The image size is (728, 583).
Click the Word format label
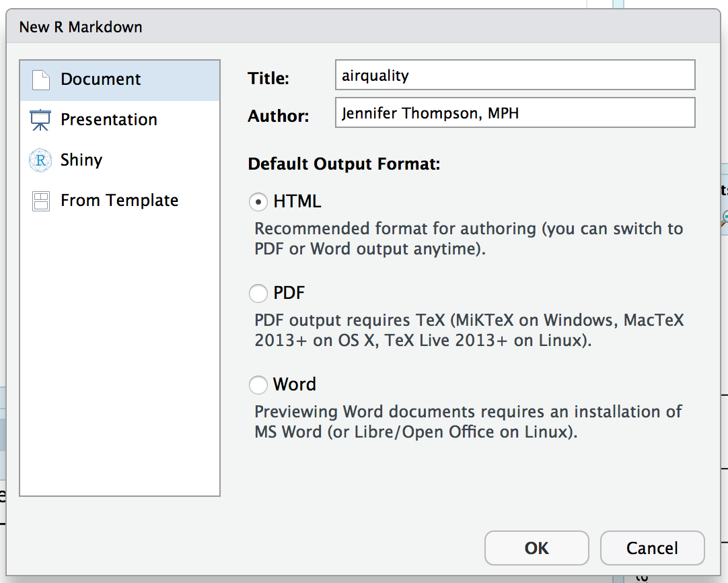click(294, 384)
